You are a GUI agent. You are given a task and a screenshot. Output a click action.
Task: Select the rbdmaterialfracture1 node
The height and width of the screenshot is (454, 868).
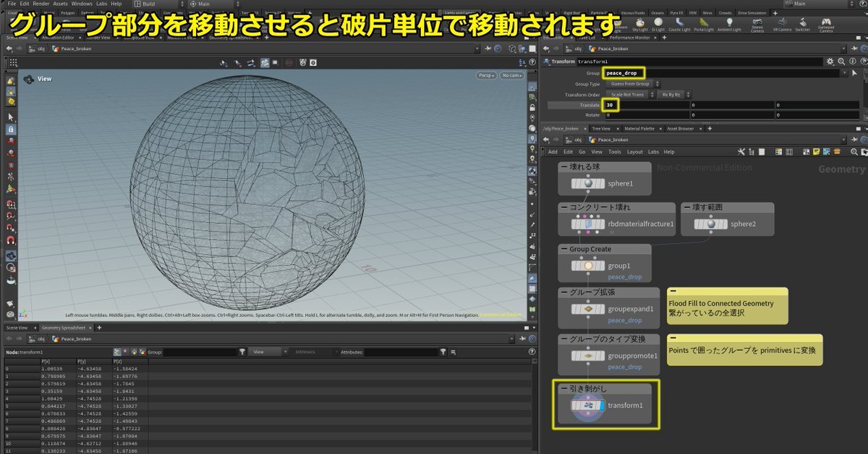pyautogui.click(x=588, y=224)
